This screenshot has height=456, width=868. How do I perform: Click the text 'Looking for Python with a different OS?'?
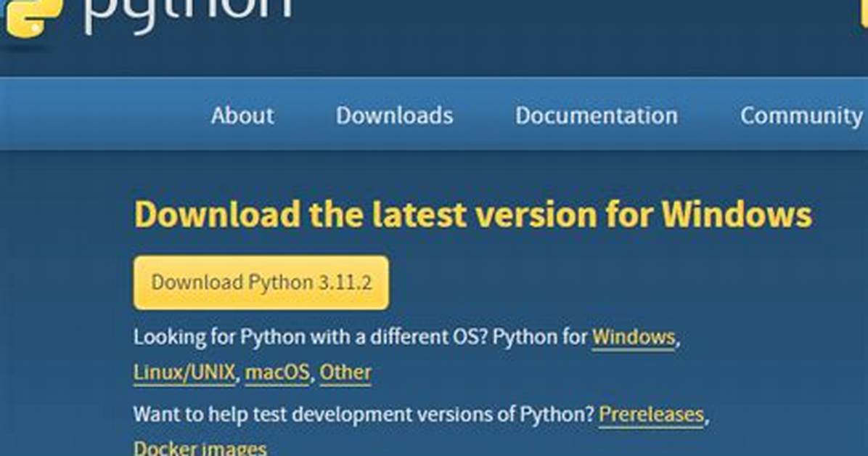coord(310,337)
